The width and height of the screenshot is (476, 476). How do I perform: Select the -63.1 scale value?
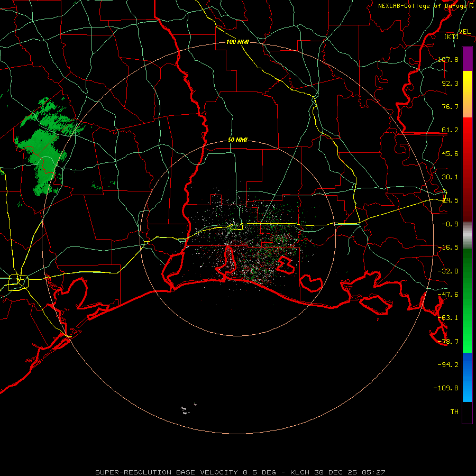click(448, 318)
